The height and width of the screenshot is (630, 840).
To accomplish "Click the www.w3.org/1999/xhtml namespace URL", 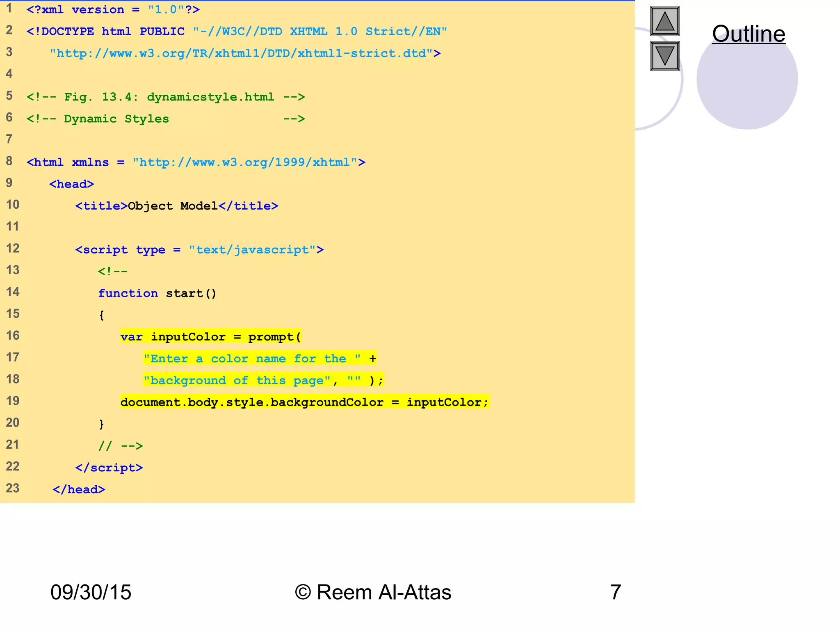I will (244, 163).
